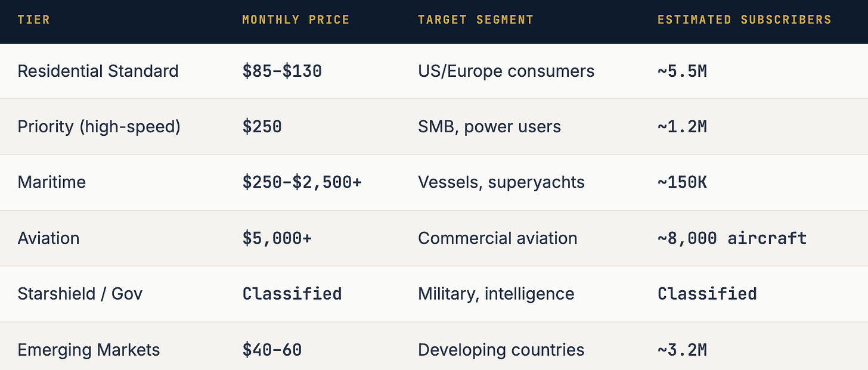Select the Maritime tier cell
Screen dimensions: 868x370
(52, 182)
